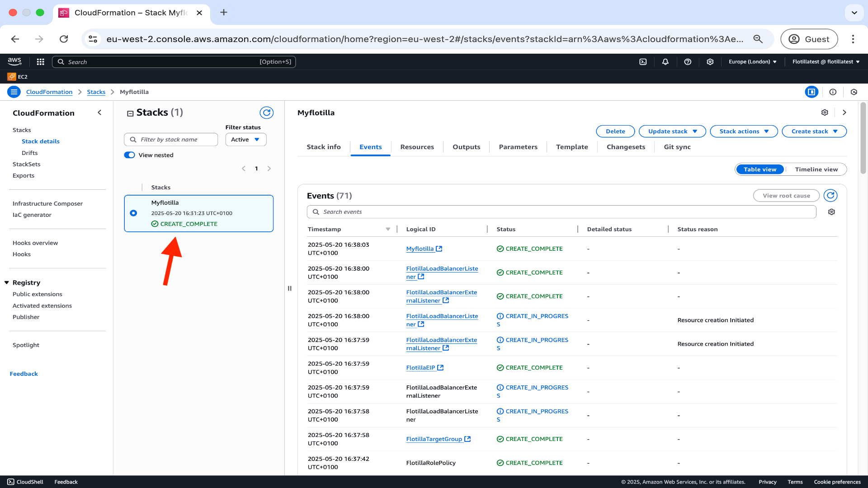Refresh the Stacks list
The image size is (868, 488).
(267, 113)
